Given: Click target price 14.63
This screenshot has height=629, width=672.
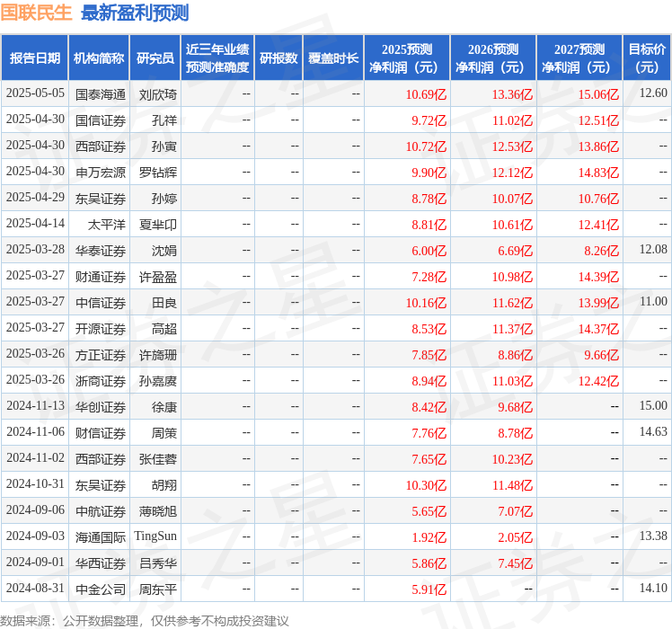Looking at the screenshot, I should 653,432.
